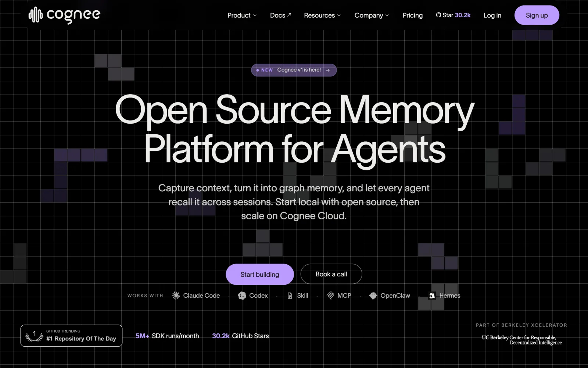
Task: Click the Open Source Memory headline
Action: [294, 110]
